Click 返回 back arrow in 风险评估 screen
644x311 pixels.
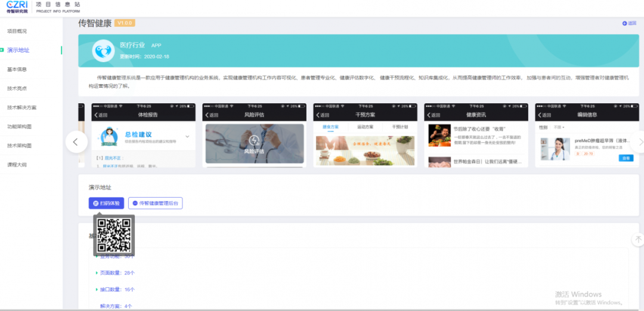pos(212,115)
